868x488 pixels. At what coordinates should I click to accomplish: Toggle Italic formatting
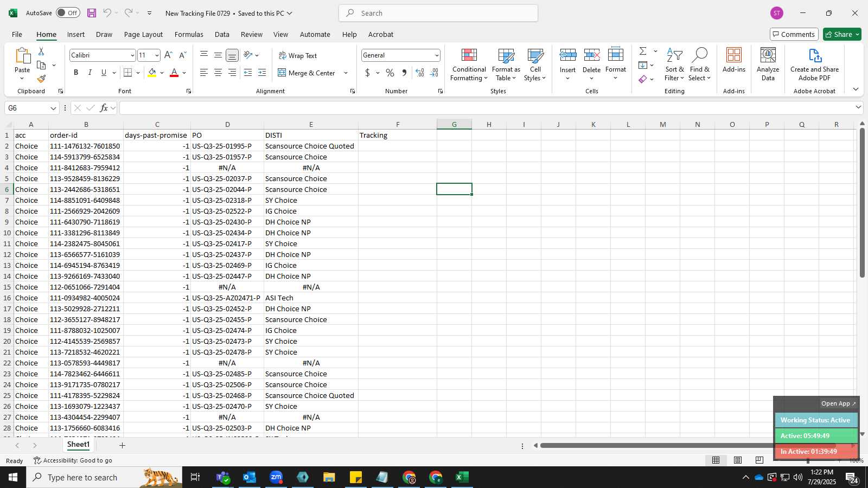coord(90,73)
